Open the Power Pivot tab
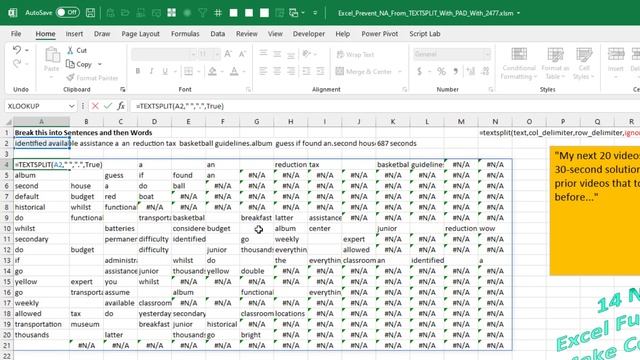640x360 pixels. tap(380, 34)
